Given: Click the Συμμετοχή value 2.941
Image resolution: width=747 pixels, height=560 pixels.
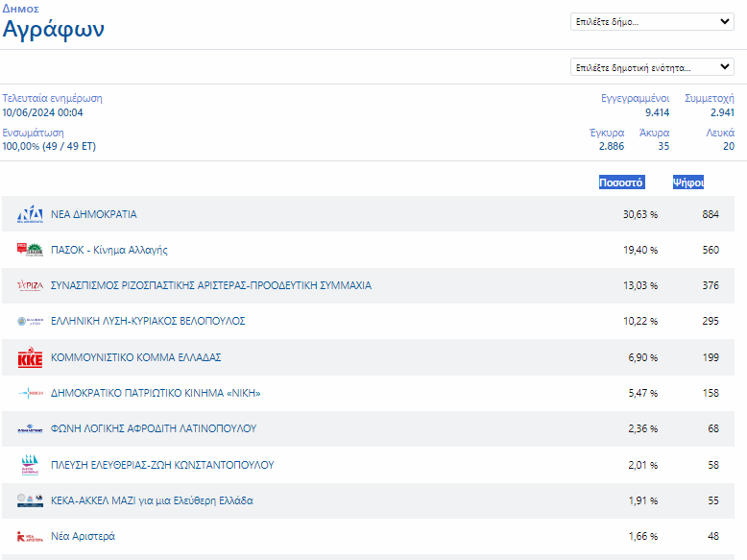Looking at the screenshot, I should [722, 112].
